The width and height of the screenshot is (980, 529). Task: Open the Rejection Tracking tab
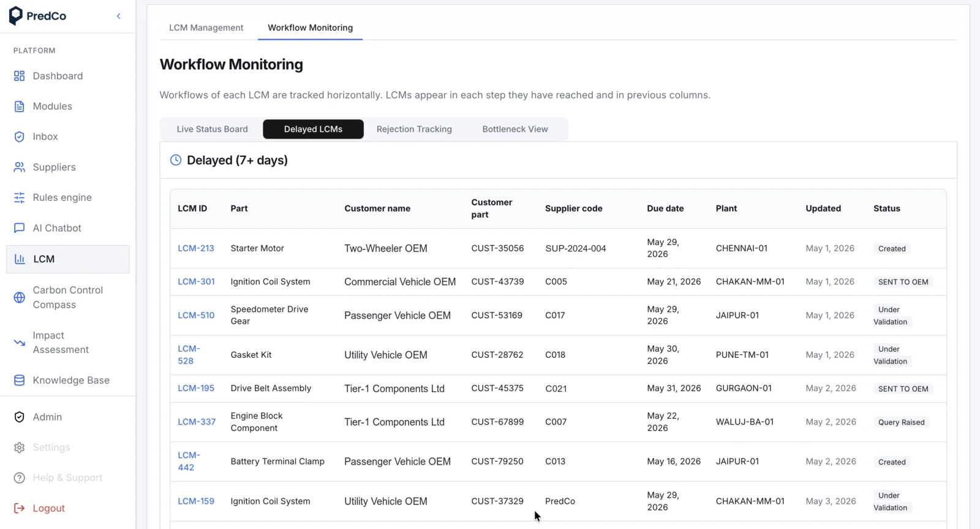[x=414, y=129]
